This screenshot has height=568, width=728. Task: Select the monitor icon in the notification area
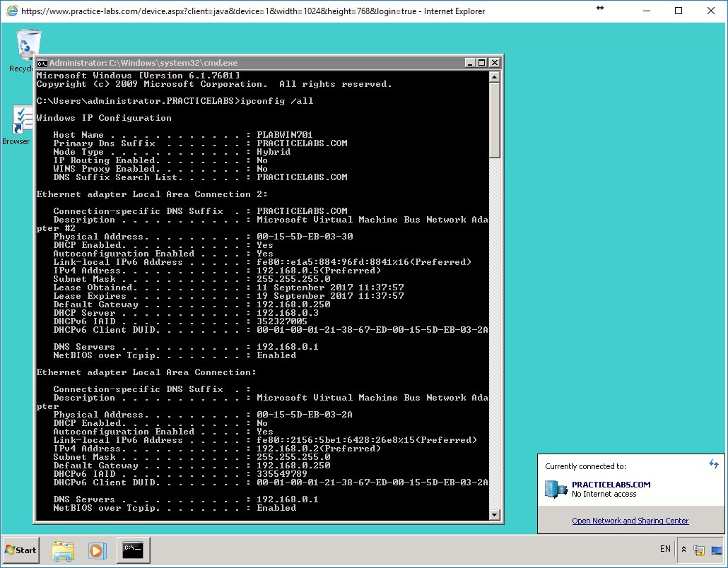coord(715,550)
